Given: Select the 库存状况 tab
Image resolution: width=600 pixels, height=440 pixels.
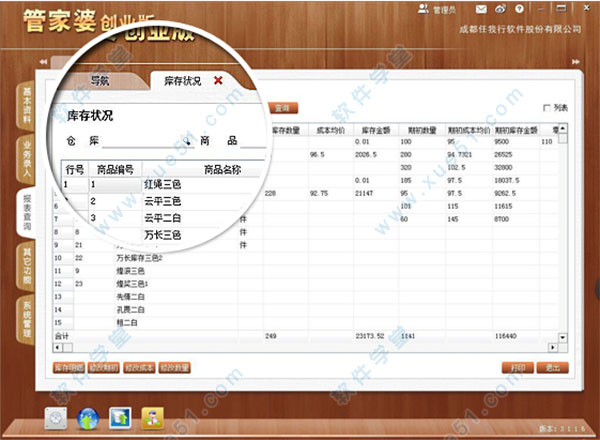Looking at the screenshot, I should pyautogui.click(x=183, y=81).
